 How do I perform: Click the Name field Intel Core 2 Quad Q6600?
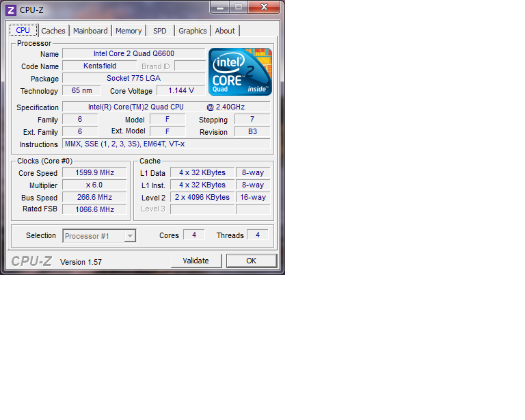pyautogui.click(x=134, y=53)
